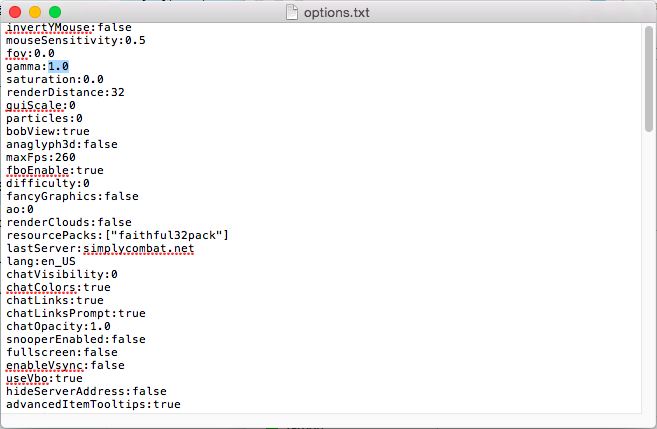Minimize the window with the yellow button
Screen dimensions: 657x429
pos(35,11)
